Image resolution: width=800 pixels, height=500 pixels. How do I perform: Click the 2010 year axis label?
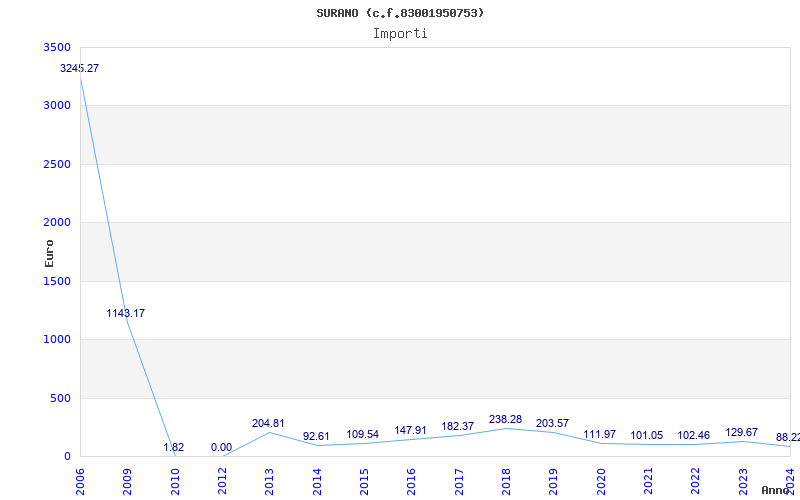(x=175, y=482)
